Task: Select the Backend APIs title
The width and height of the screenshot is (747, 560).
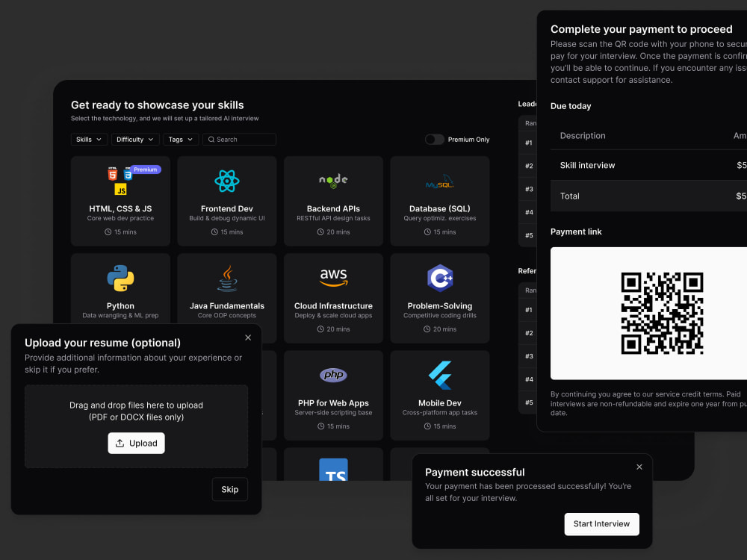Action: click(333, 208)
